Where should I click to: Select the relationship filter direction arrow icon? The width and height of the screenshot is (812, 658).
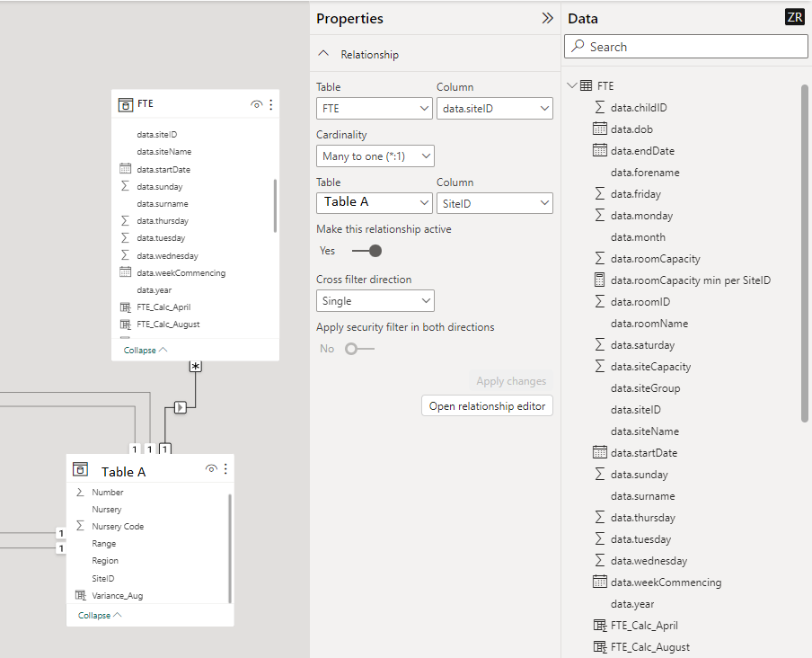[181, 407]
